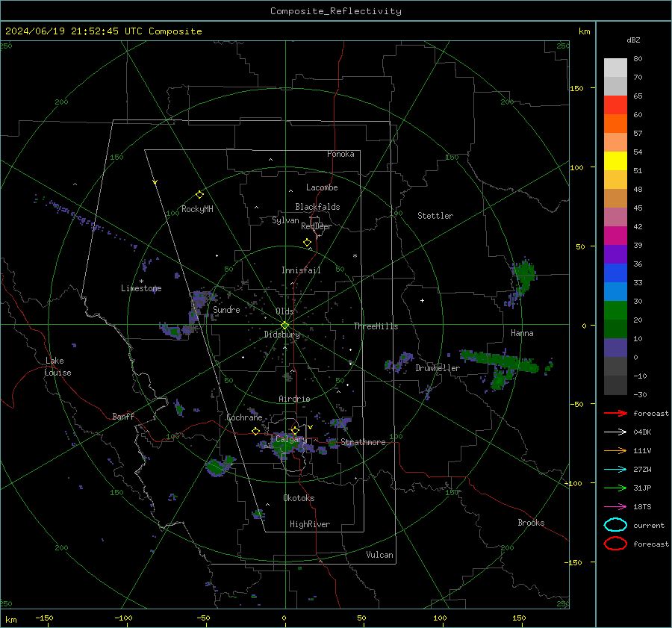Select the Lake Louise label

coord(57,367)
